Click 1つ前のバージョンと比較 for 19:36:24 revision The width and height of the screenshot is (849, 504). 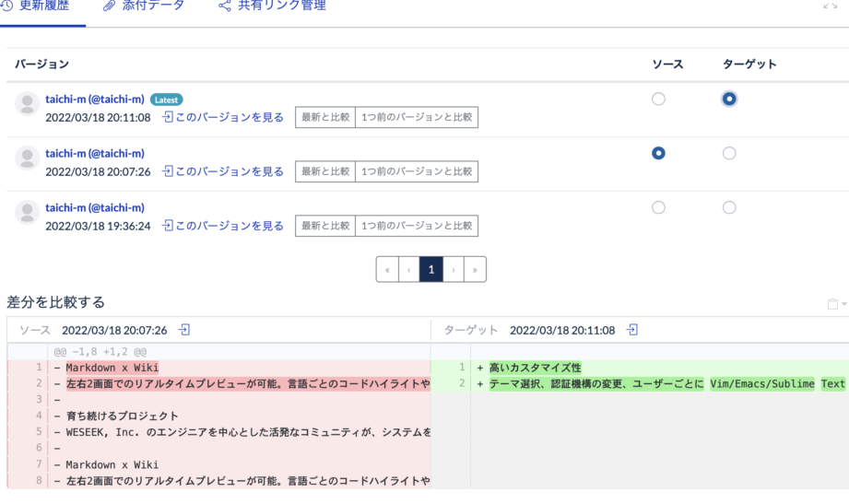click(x=417, y=225)
